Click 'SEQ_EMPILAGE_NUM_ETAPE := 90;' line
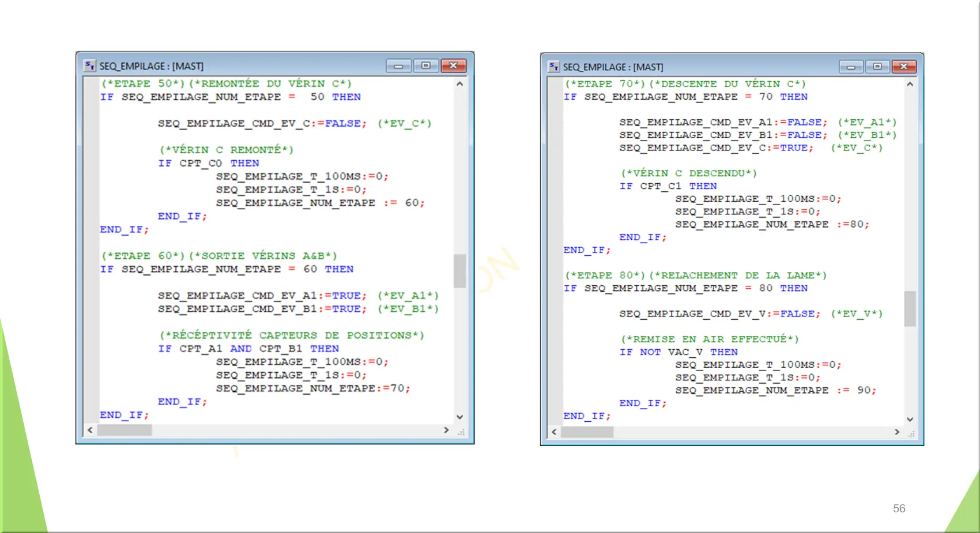The height and width of the screenshot is (533, 980). [776, 390]
